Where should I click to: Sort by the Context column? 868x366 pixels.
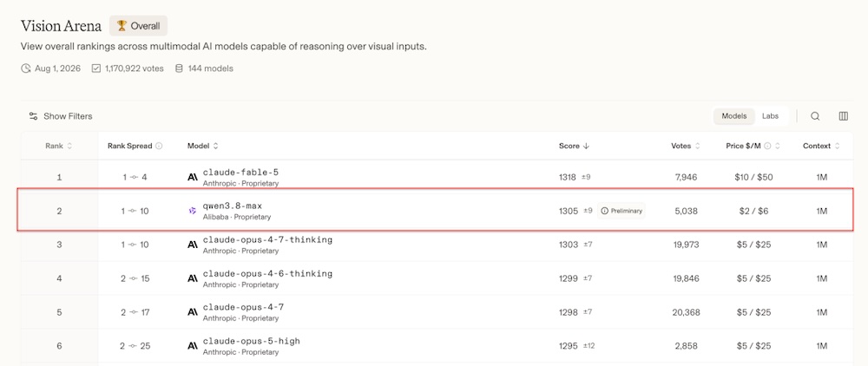[821, 146]
